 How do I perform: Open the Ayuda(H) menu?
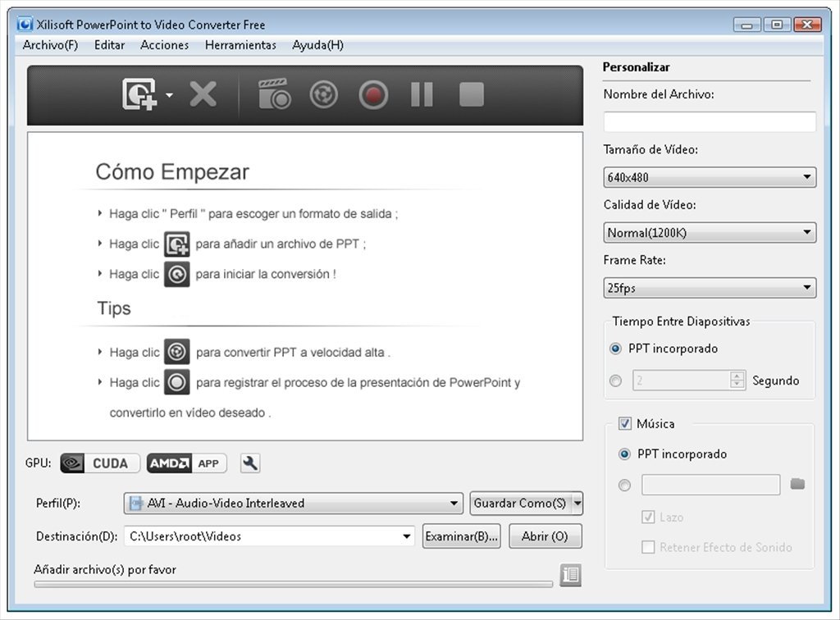(317, 45)
